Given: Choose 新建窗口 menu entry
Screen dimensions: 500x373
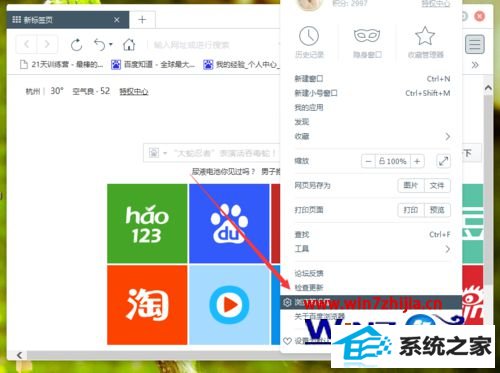Looking at the screenshot, I should click(372, 79).
